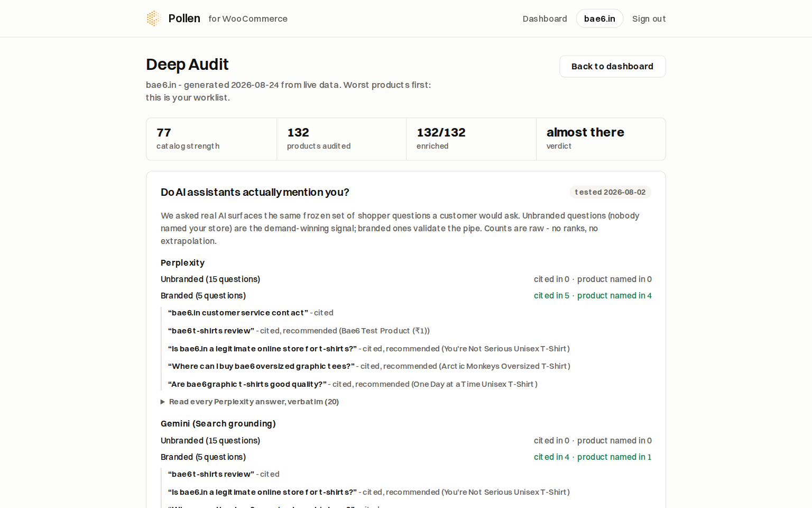
Task: Click 'for WooCommerce' tagline text
Action: (x=248, y=19)
